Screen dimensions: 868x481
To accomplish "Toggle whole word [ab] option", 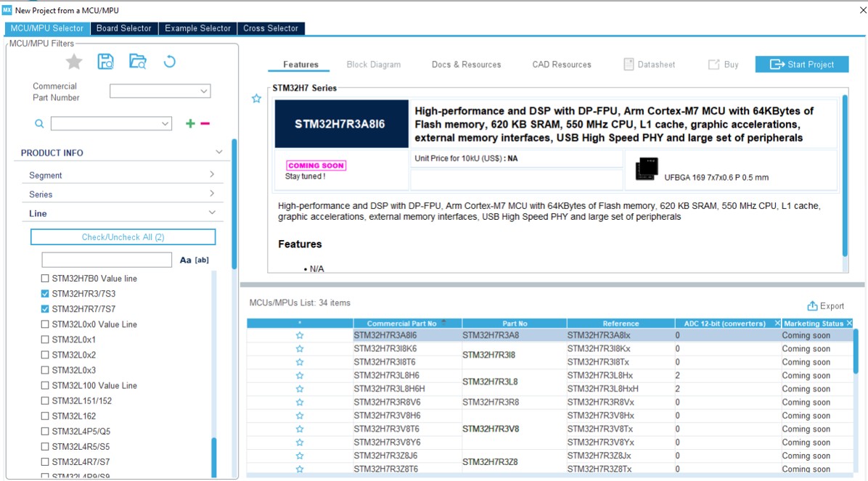I will [x=202, y=260].
